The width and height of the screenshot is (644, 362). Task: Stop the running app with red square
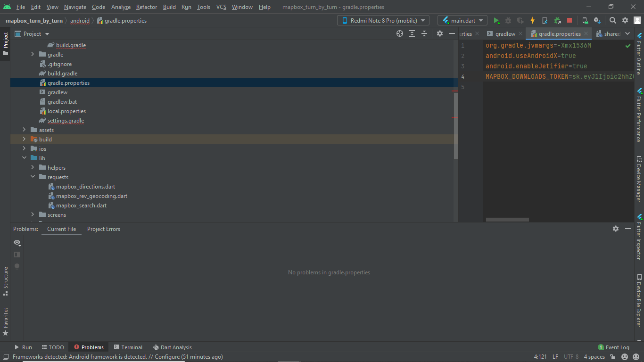pyautogui.click(x=570, y=20)
